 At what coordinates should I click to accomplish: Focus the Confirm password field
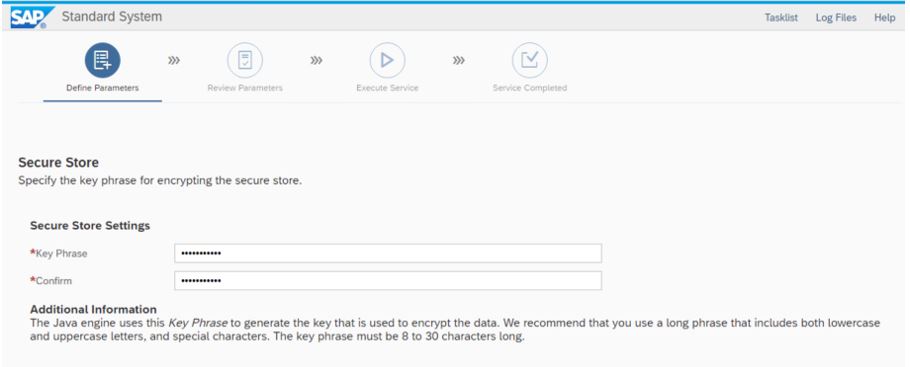388,280
